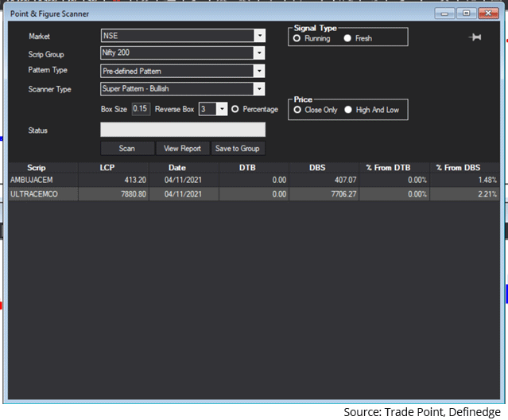Choose High And Low price option

tap(348, 110)
